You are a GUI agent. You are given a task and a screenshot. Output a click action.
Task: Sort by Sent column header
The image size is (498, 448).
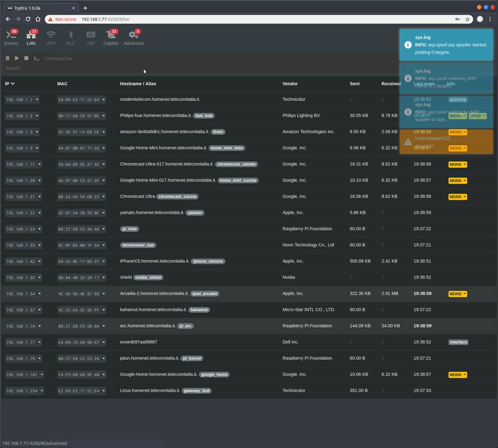pos(355,84)
